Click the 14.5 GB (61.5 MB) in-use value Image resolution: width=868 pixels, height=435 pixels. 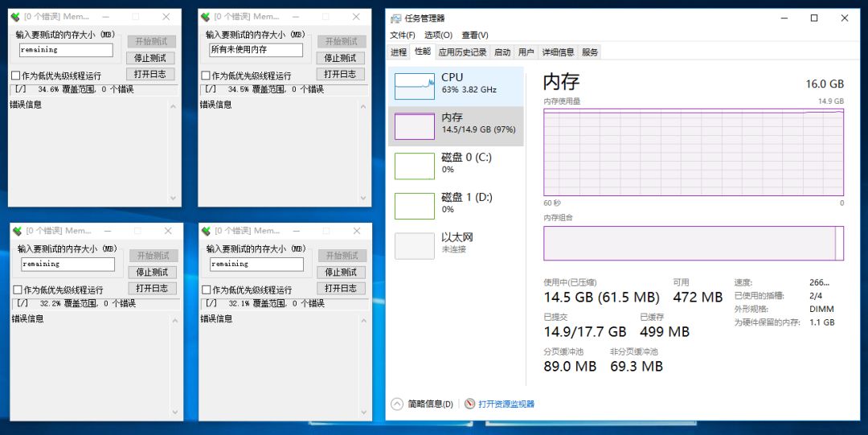pos(602,297)
